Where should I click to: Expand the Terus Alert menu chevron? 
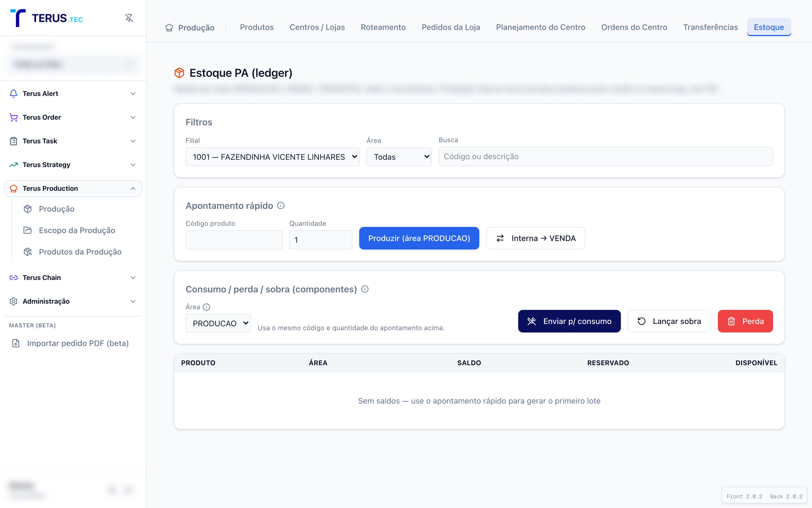[133, 94]
